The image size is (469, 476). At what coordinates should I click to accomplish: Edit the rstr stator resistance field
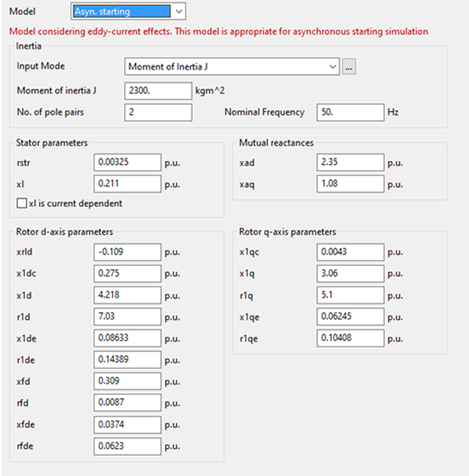tap(127, 163)
